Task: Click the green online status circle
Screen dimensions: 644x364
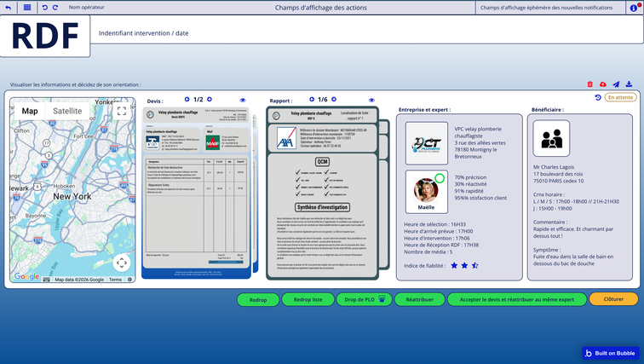Action: pyautogui.click(x=440, y=178)
